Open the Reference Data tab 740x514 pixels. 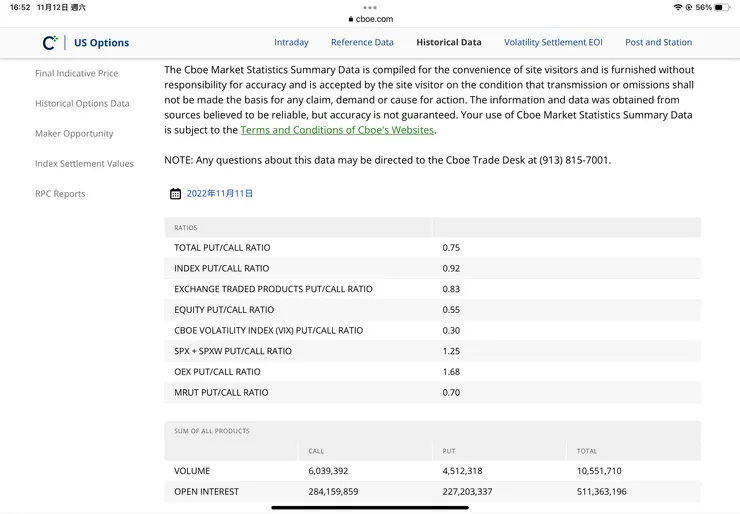coord(362,42)
